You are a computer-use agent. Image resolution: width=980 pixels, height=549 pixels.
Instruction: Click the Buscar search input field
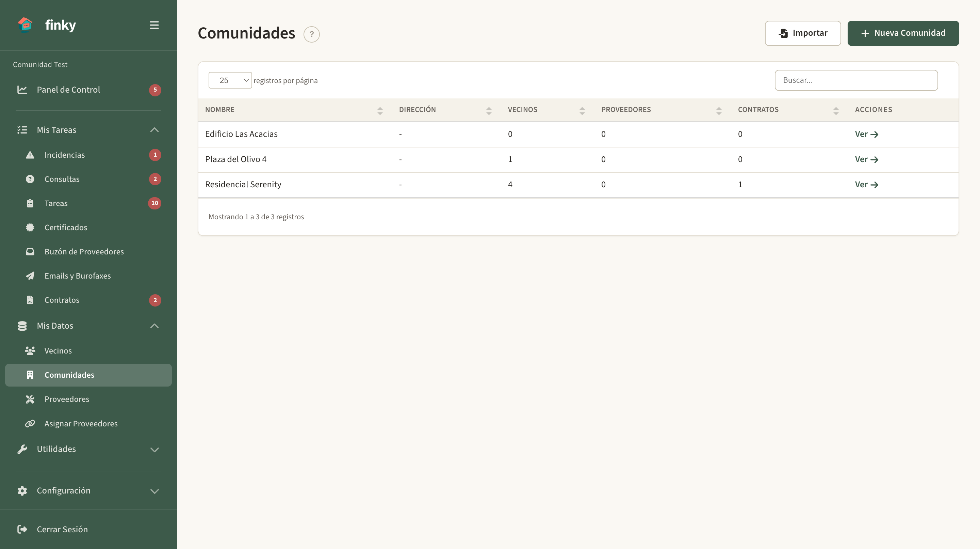856,80
